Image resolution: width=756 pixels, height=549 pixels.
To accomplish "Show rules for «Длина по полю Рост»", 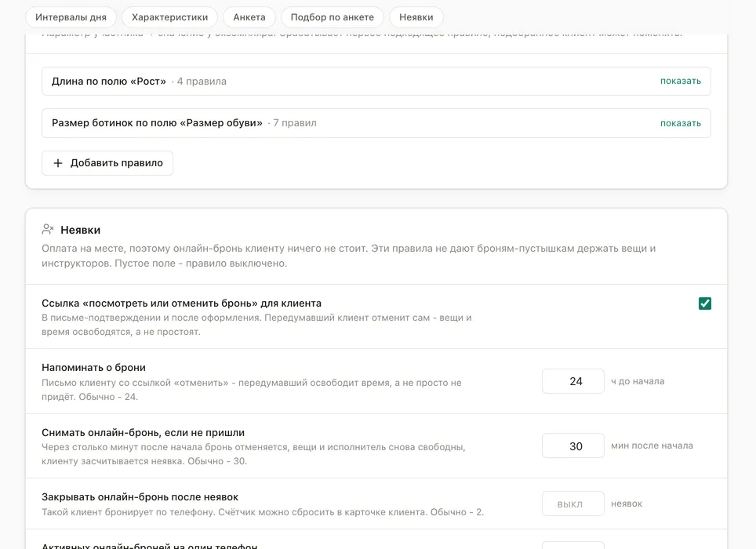I will [680, 81].
